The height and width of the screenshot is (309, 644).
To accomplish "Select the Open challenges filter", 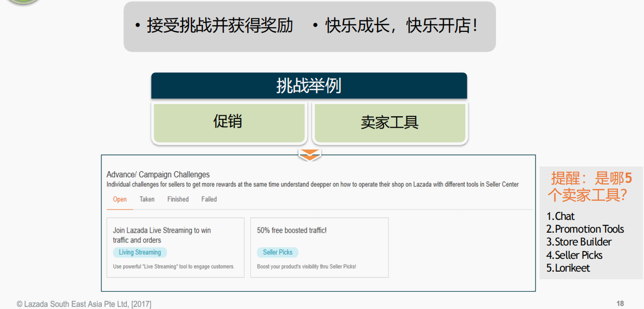I will pyautogui.click(x=119, y=199).
